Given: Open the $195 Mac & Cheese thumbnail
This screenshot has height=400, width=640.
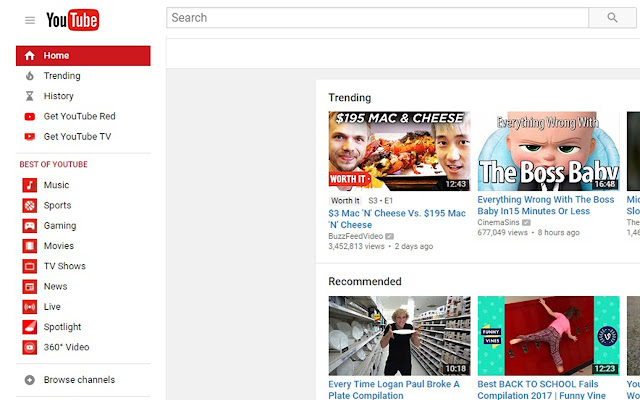Looking at the screenshot, I should (399, 151).
